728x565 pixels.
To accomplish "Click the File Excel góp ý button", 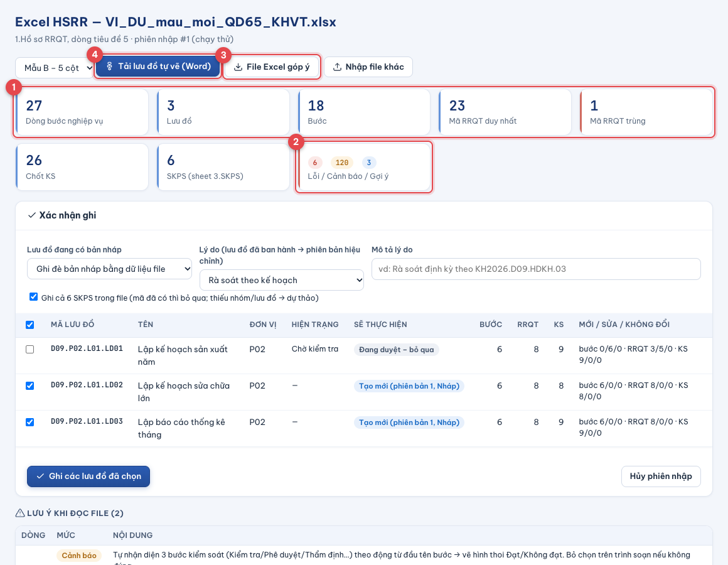I will [x=272, y=67].
